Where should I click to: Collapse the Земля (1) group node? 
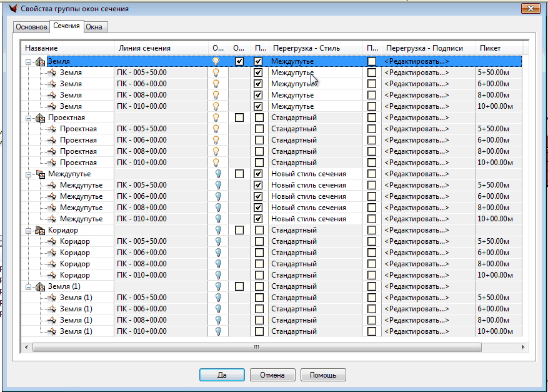(29, 286)
